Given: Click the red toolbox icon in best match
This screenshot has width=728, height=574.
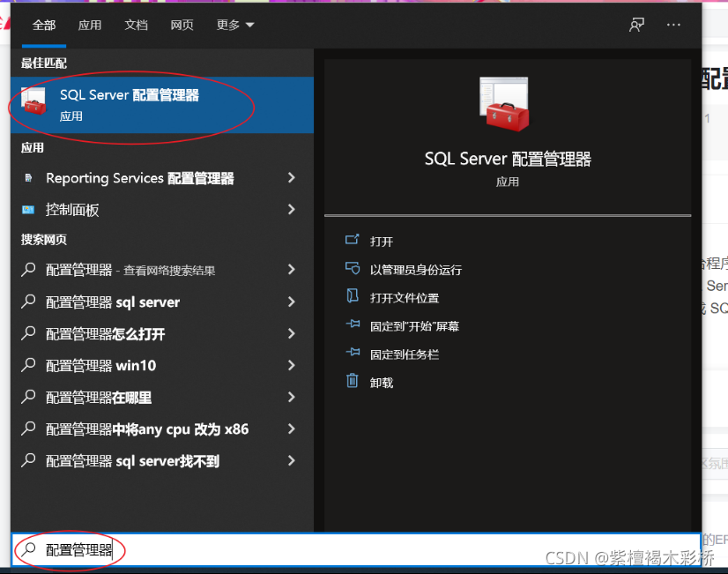Looking at the screenshot, I should tap(33, 101).
